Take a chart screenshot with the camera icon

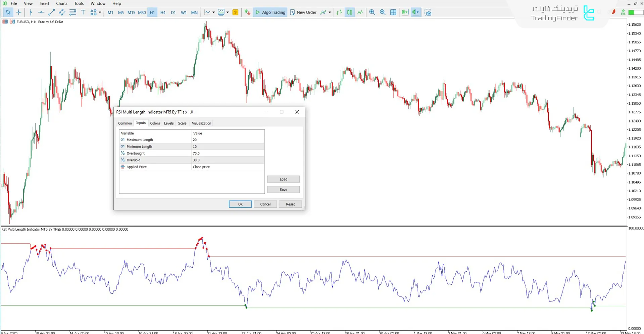428,12
